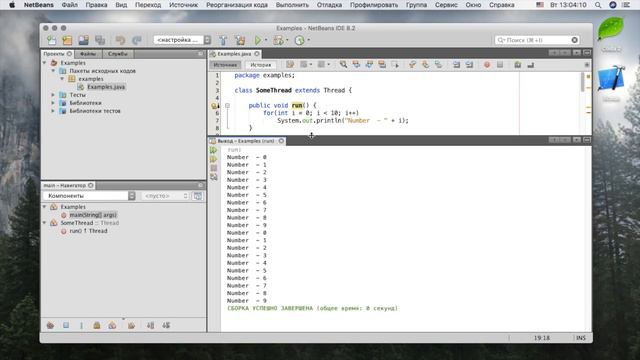Screen dimensions: 640x360
Task: Click the Open Project toolbar icon
Action: [x=84, y=40]
